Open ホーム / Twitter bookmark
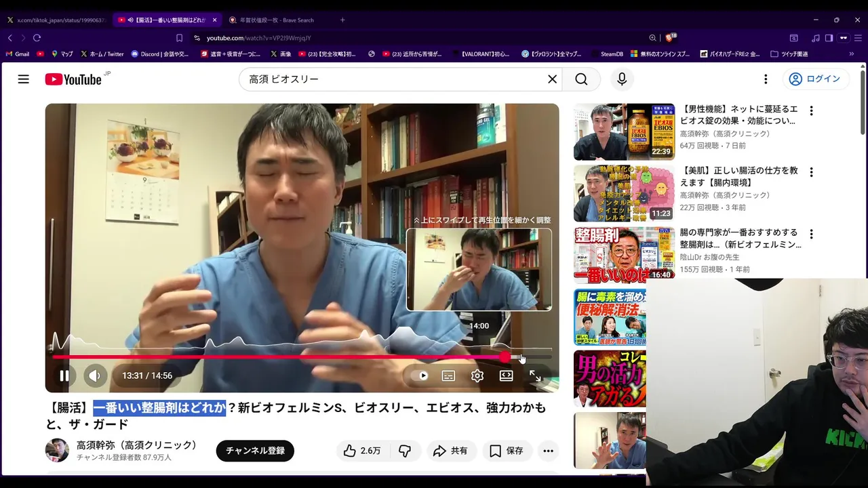Screen dimensions: 868x488 pos(102,54)
